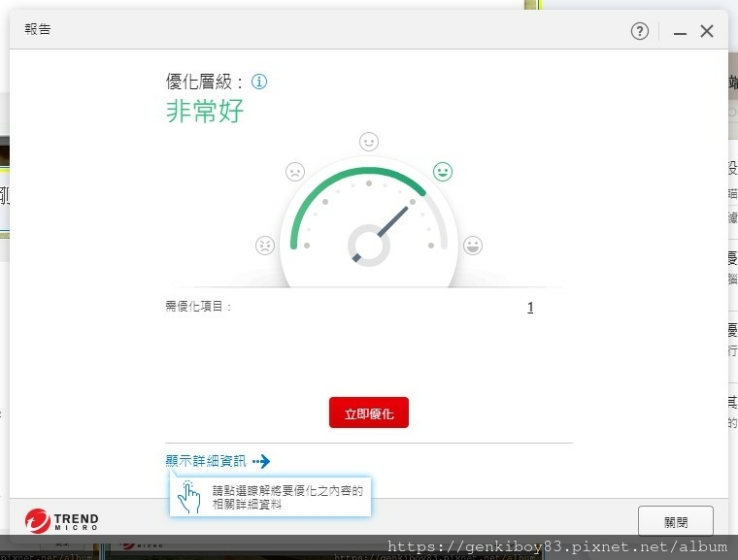Click the Trend Micro logo

61,521
